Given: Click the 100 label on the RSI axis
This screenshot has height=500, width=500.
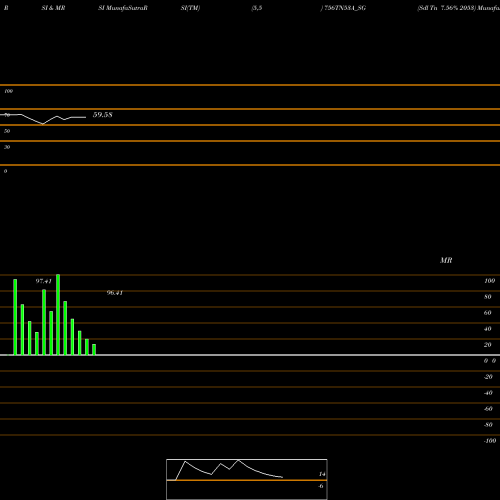Looking at the screenshot, I should click(x=9, y=91).
